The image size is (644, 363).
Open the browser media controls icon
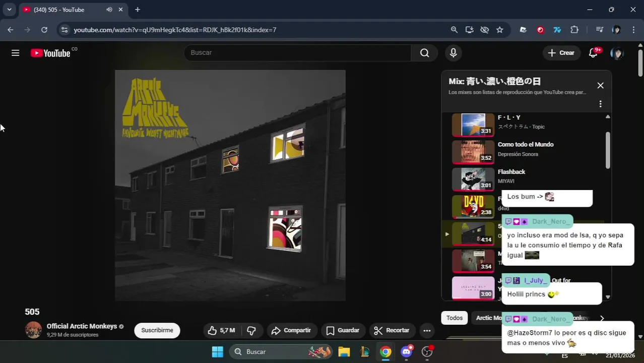(599, 30)
